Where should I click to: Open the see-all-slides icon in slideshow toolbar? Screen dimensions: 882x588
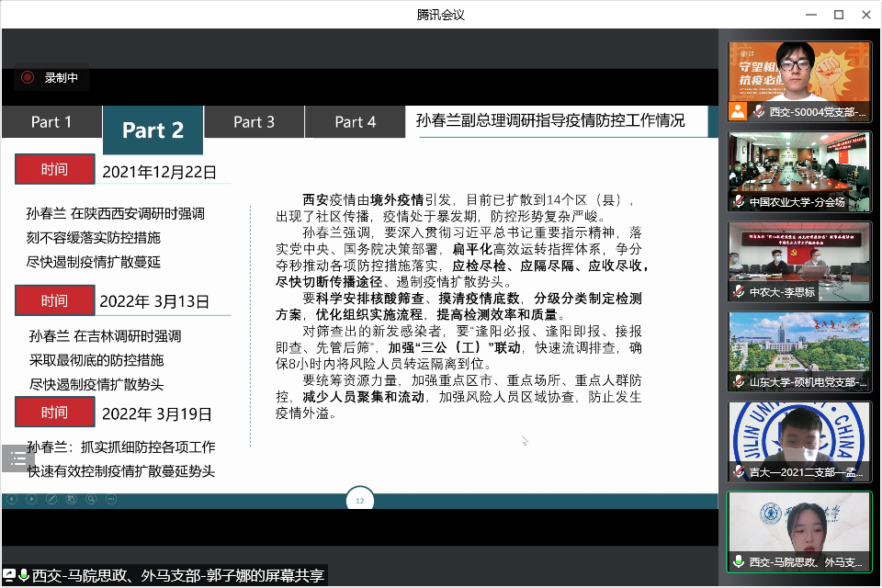[72, 500]
